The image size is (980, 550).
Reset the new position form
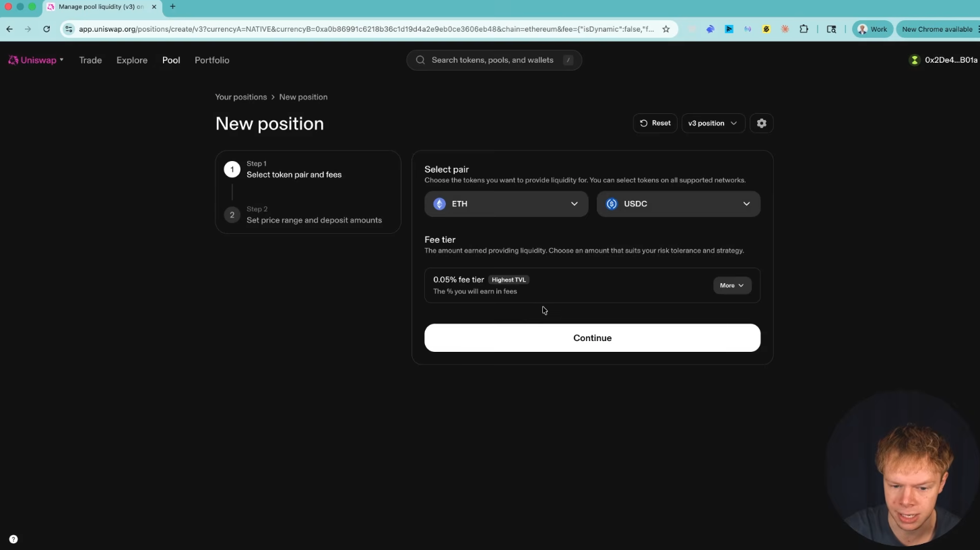655,123
